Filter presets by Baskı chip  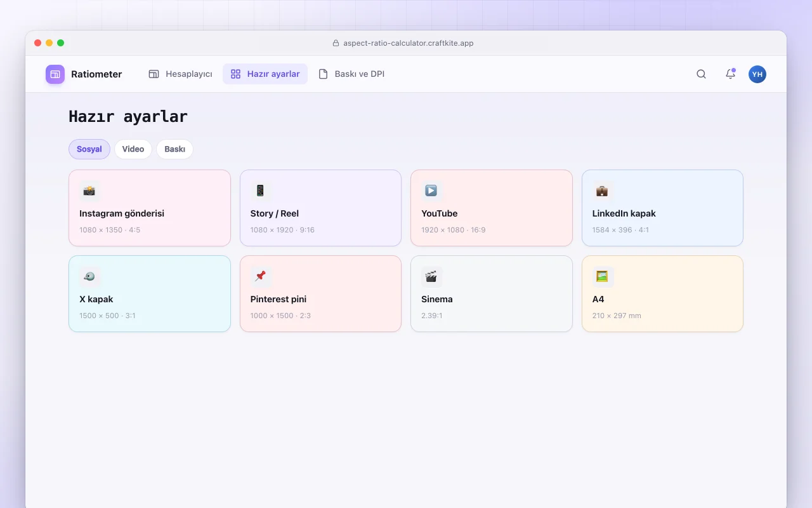tap(174, 149)
